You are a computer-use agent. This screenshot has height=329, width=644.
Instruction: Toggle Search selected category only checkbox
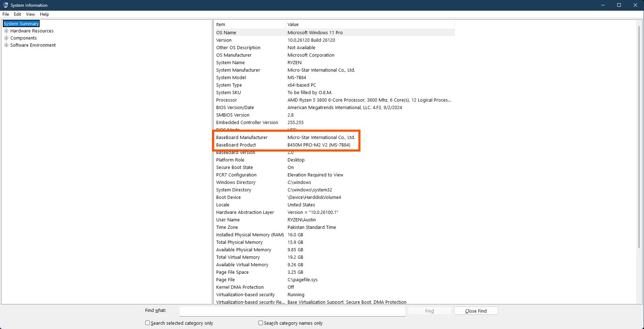(147, 323)
